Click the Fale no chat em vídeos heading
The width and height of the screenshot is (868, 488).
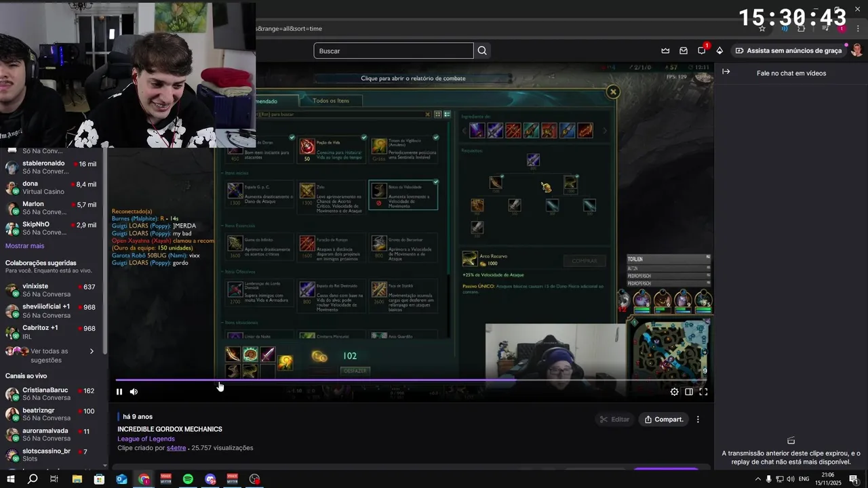click(x=791, y=73)
